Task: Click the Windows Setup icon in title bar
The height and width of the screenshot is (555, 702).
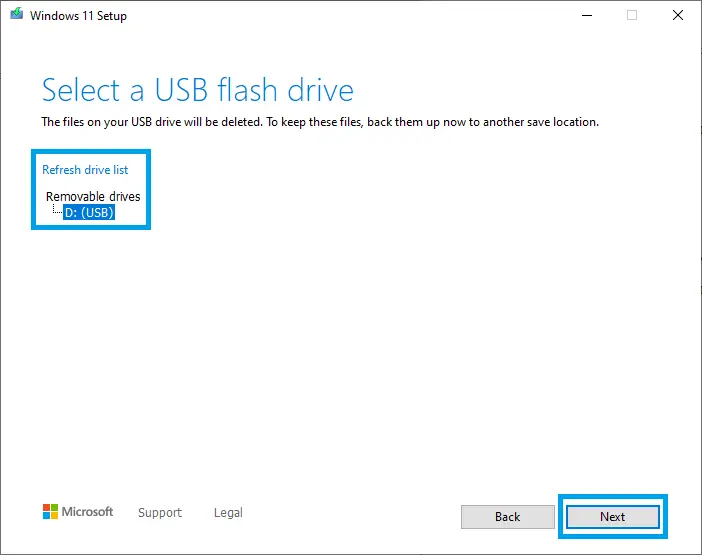Action: (x=14, y=16)
